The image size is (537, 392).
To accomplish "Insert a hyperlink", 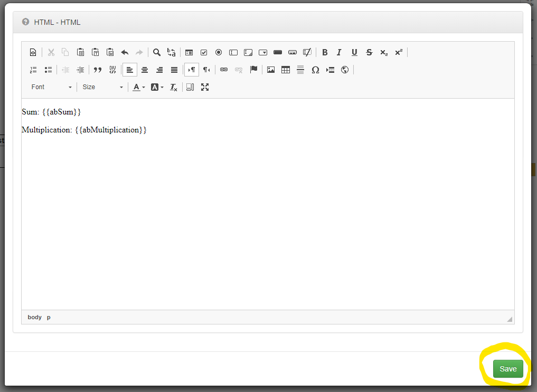I will (224, 70).
